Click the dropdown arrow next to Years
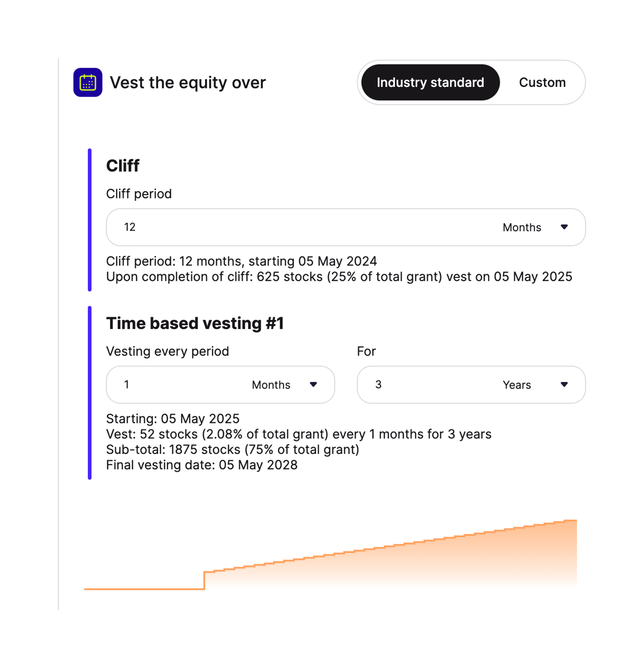 coord(564,385)
